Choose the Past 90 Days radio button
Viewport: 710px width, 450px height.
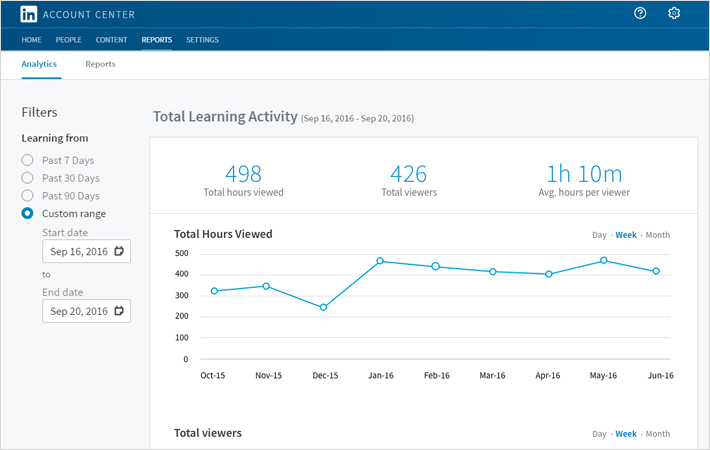tap(28, 196)
